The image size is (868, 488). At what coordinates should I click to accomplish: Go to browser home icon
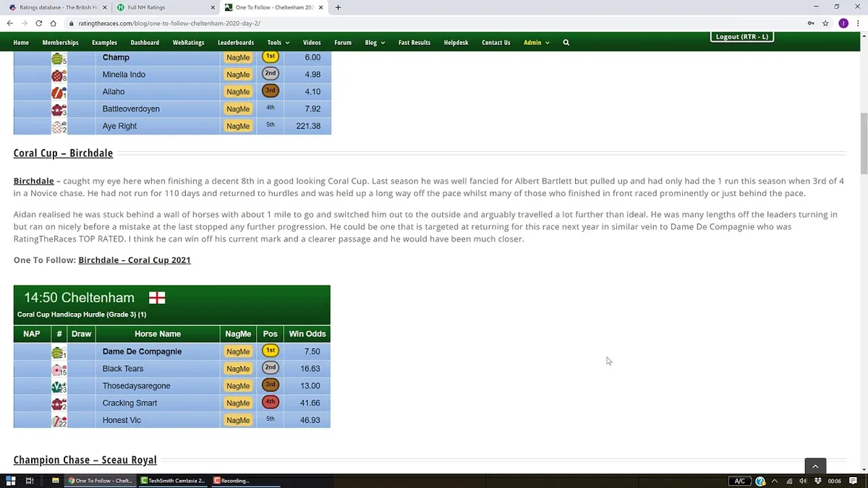[x=53, y=23]
